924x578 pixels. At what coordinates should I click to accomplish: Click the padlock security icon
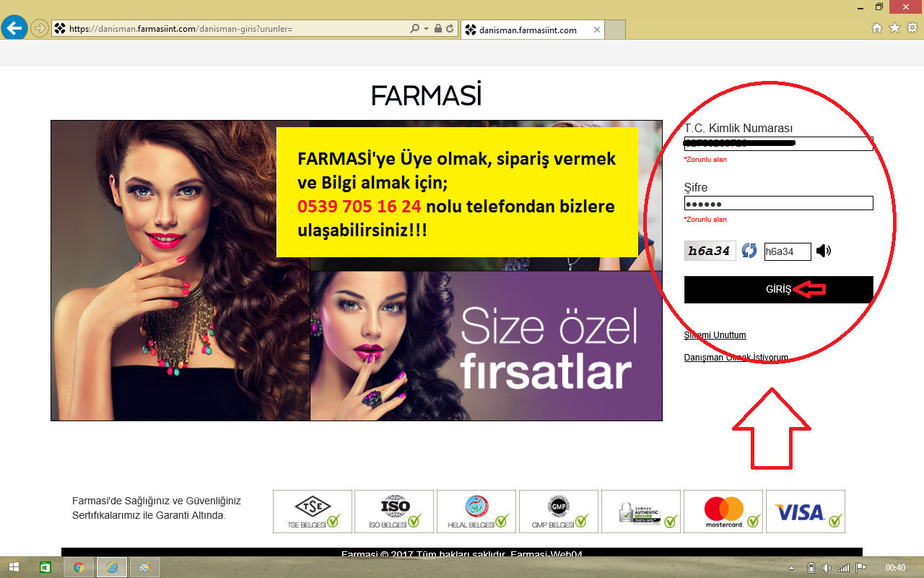[x=437, y=29]
